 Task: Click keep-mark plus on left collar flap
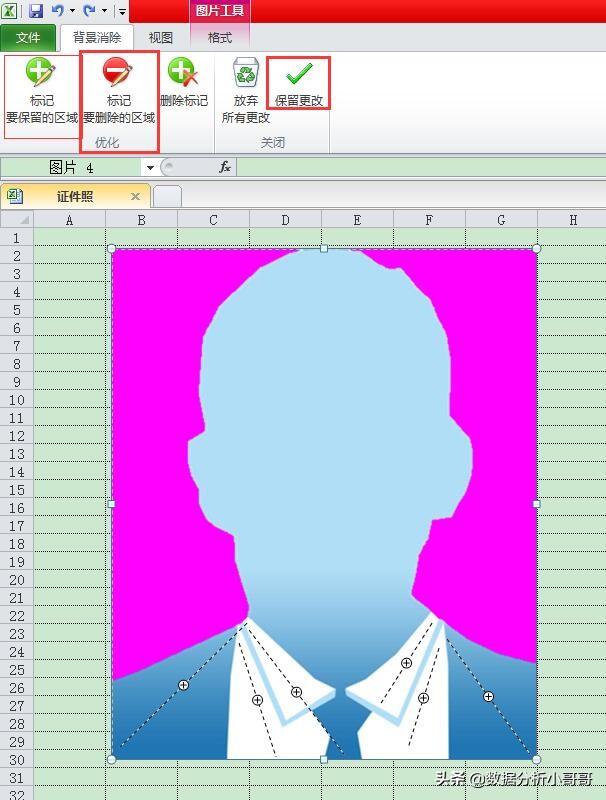[x=296, y=692]
